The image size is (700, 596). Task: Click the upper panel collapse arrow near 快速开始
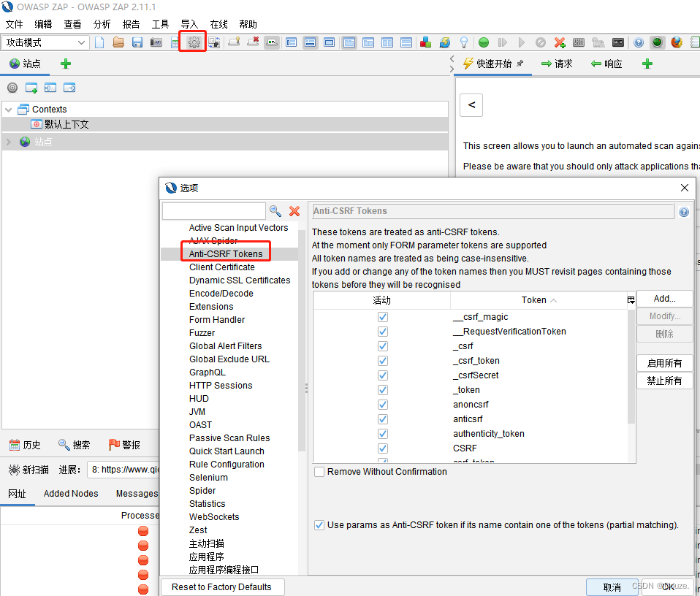pos(452,59)
